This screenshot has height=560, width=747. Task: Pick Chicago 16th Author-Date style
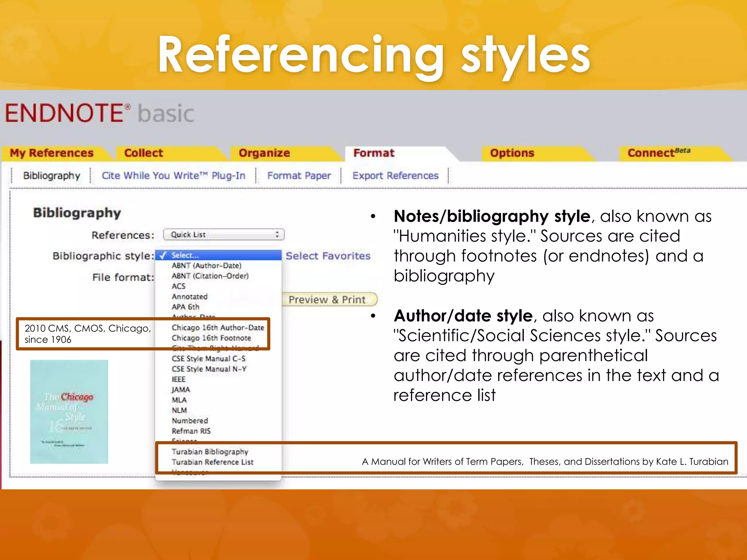click(218, 327)
